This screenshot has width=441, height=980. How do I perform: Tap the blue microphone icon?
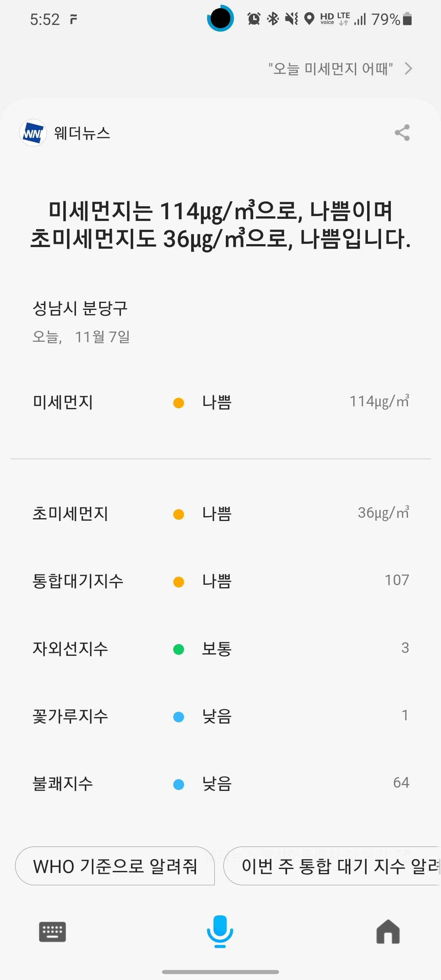click(220, 931)
